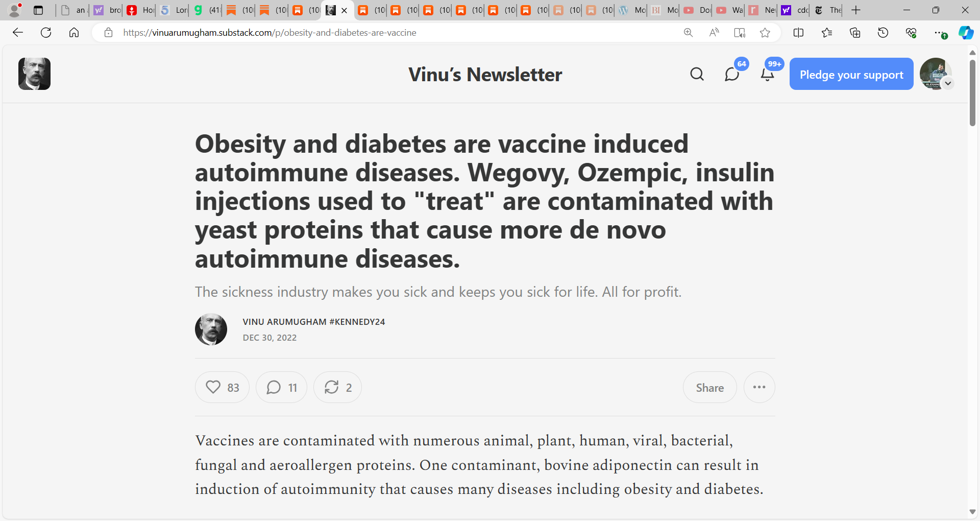
Task: Open the browser home page
Action: tap(74, 33)
